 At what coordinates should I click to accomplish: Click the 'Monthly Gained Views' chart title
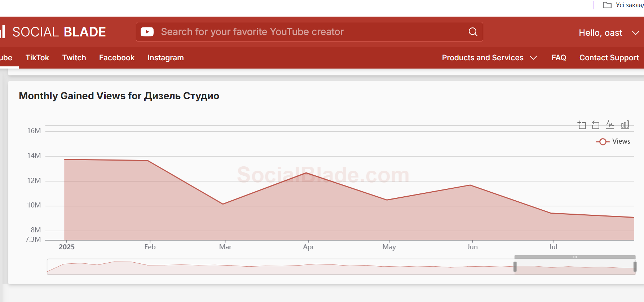coord(119,96)
